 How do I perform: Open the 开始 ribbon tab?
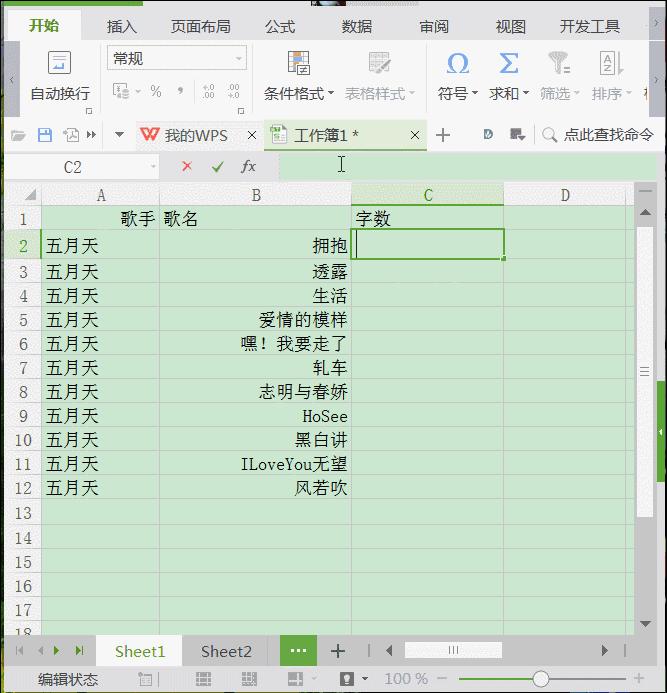pos(44,26)
